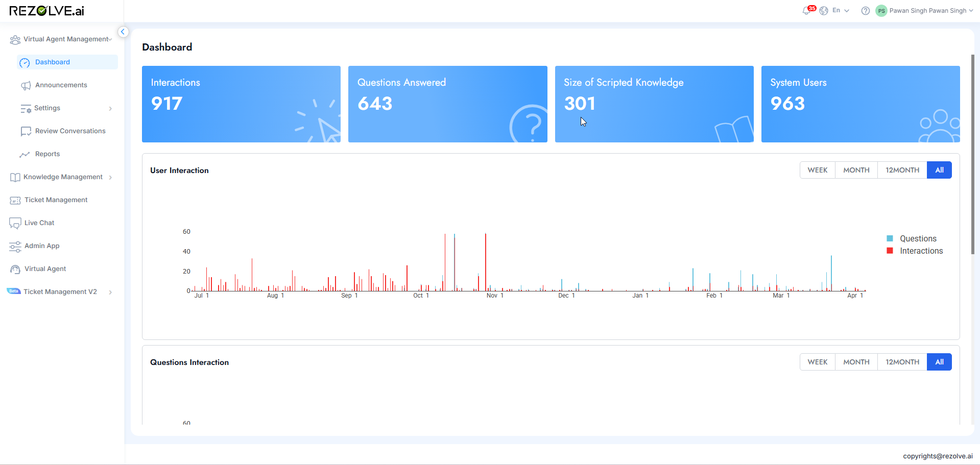Image resolution: width=980 pixels, height=465 pixels.
Task: Select MONTH in User Interaction chart
Action: tap(856, 170)
